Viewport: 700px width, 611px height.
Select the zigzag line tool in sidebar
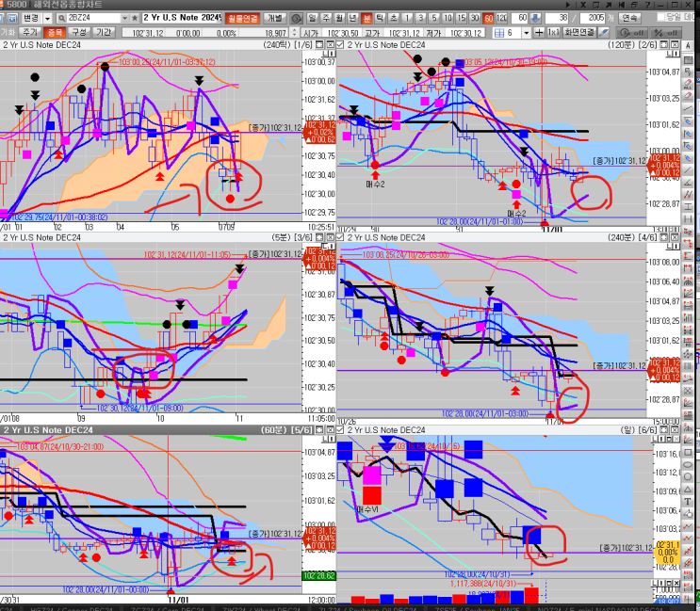[x=688, y=194]
